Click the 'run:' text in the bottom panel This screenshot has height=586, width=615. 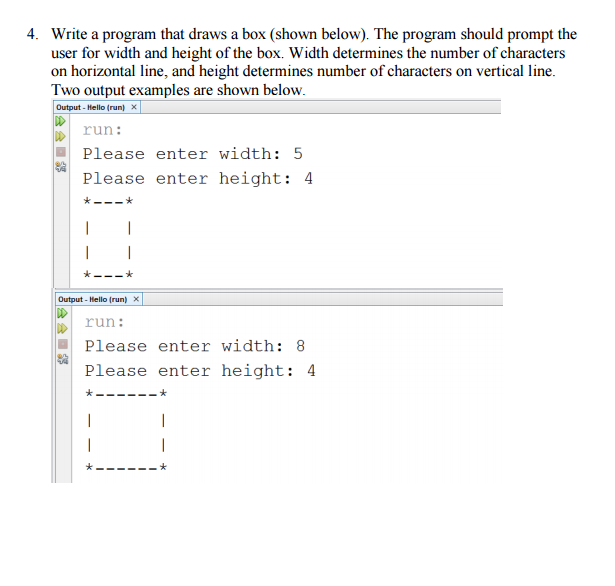[105, 322]
